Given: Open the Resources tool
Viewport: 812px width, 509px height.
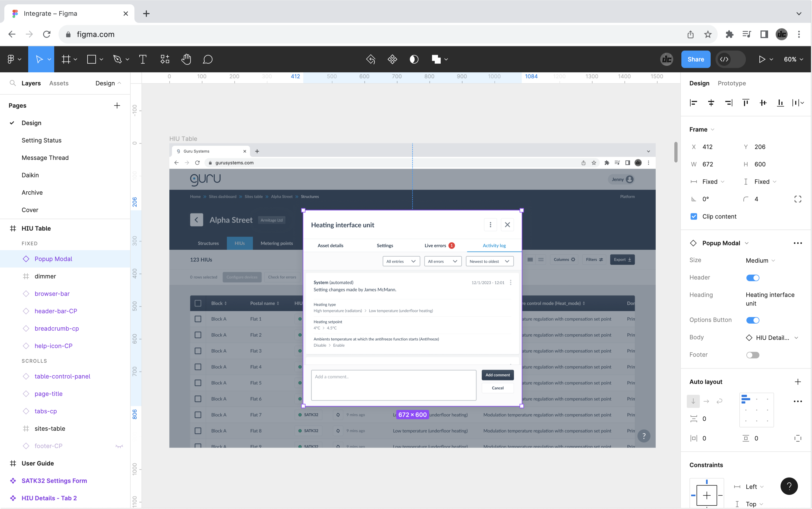Looking at the screenshot, I should 165,59.
